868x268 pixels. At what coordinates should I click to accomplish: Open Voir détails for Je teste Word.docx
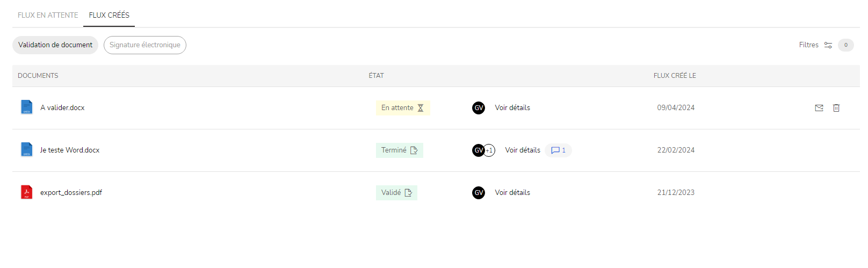[x=523, y=150]
